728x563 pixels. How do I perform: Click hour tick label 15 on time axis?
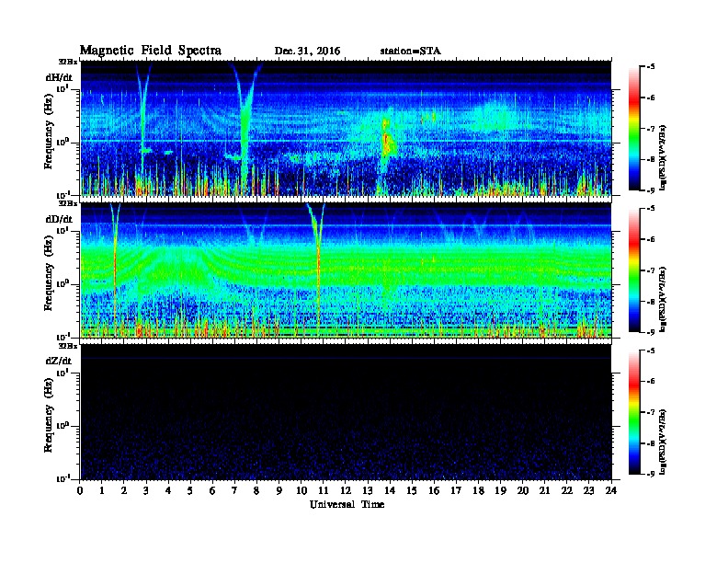click(412, 490)
